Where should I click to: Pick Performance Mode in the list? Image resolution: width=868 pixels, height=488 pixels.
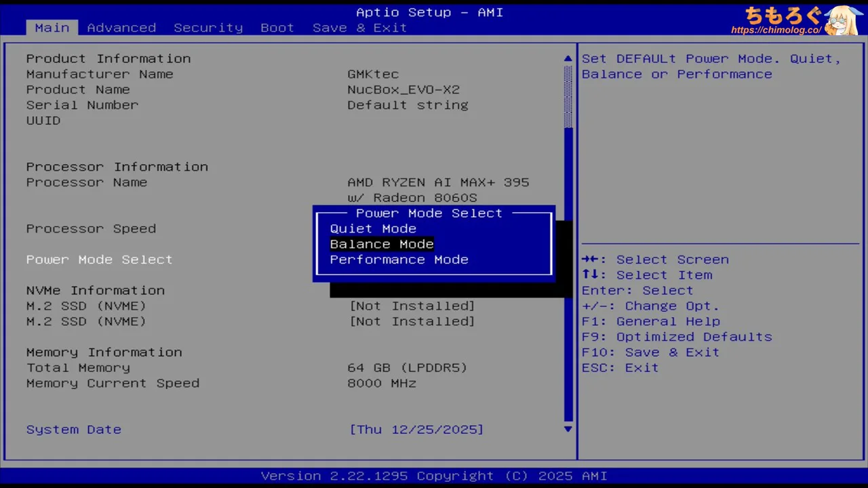(399, 260)
